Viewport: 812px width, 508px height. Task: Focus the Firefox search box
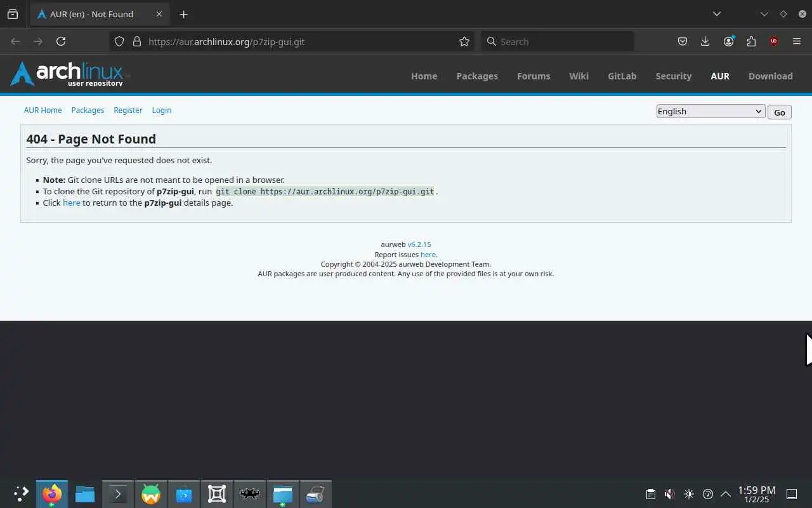click(x=558, y=41)
